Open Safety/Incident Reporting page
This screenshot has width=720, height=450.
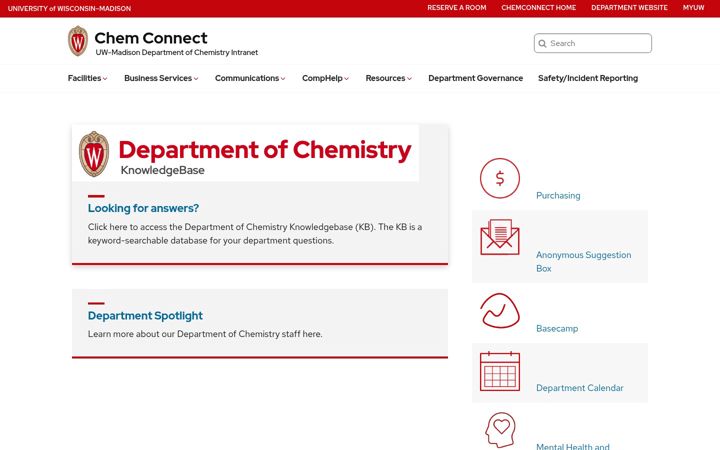588,78
